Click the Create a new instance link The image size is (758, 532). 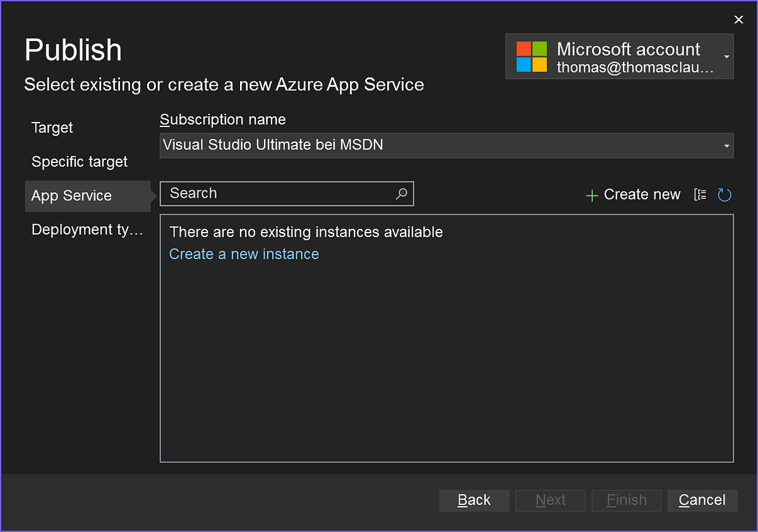244,254
